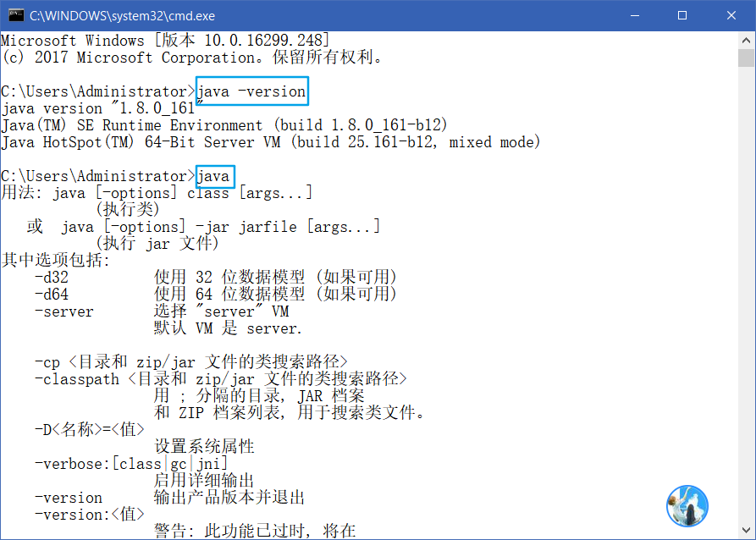This screenshot has height=540, width=756.
Task: Click the '-d32' option text
Action: [x=52, y=278]
